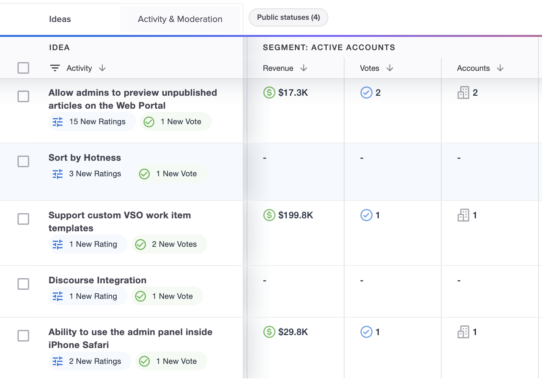Sort by Revenue column arrow
Image resolution: width=542 pixels, height=392 pixels.
coord(304,68)
